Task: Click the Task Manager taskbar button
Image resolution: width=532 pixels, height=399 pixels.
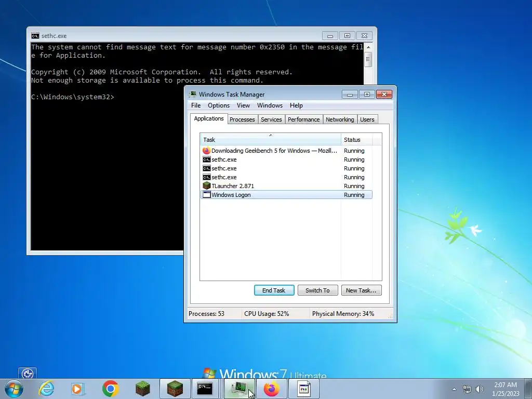Action: click(x=239, y=389)
